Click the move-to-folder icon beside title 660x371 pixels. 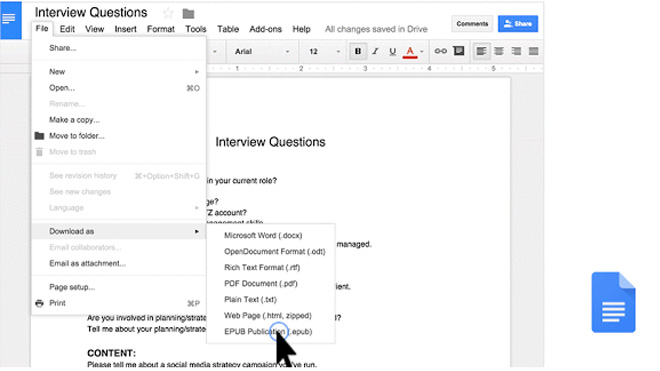[x=188, y=14]
